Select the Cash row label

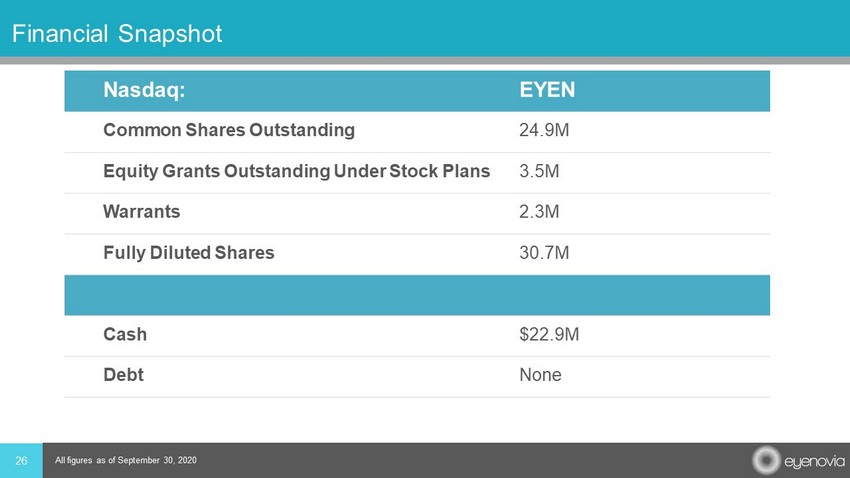tap(124, 335)
